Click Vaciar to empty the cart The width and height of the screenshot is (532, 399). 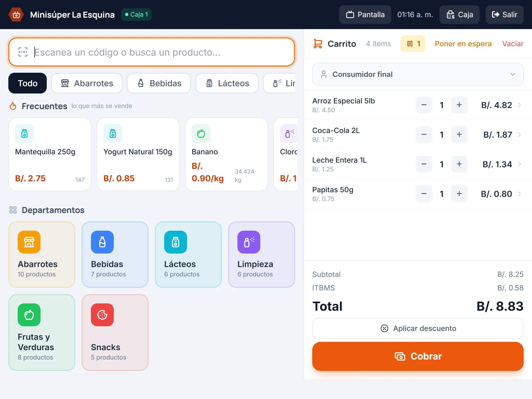point(513,44)
